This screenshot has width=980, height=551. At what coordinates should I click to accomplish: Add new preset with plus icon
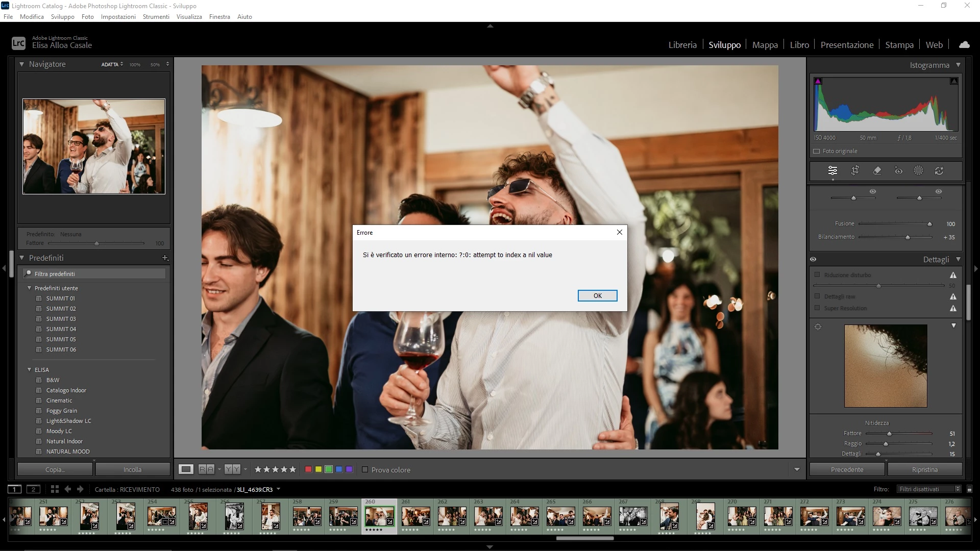[x=165, y=258]
